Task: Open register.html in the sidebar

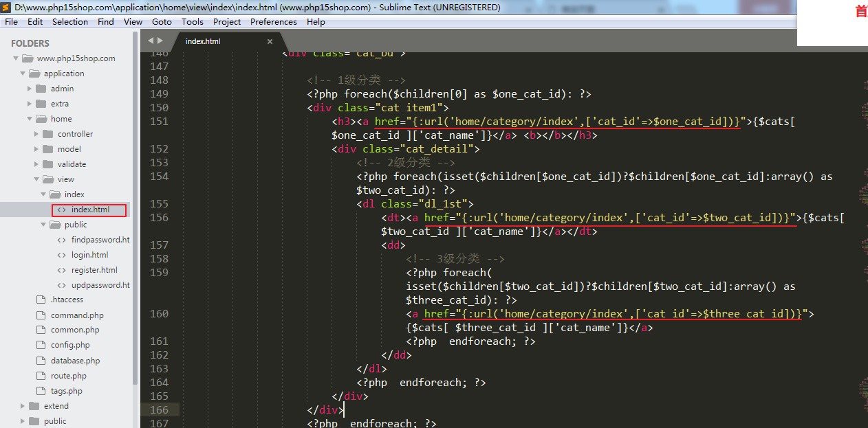Action: pos(94,270)
